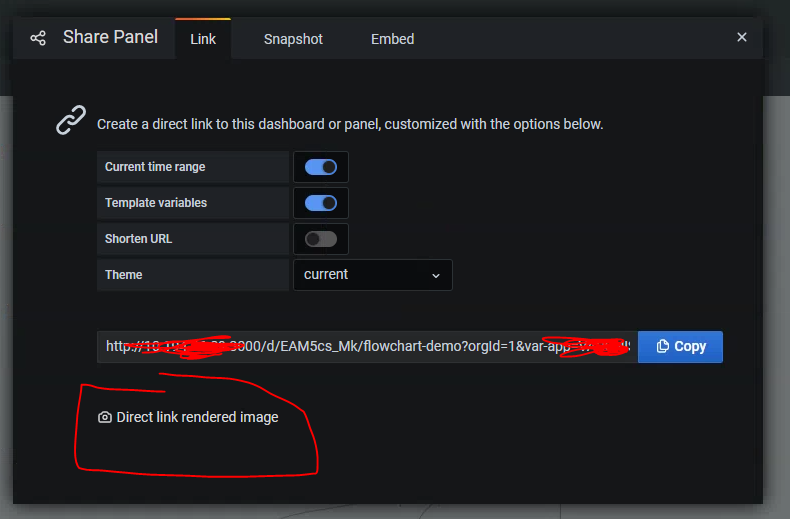Click the Theme label
The image size is (790, 519).
coord(123,275)
